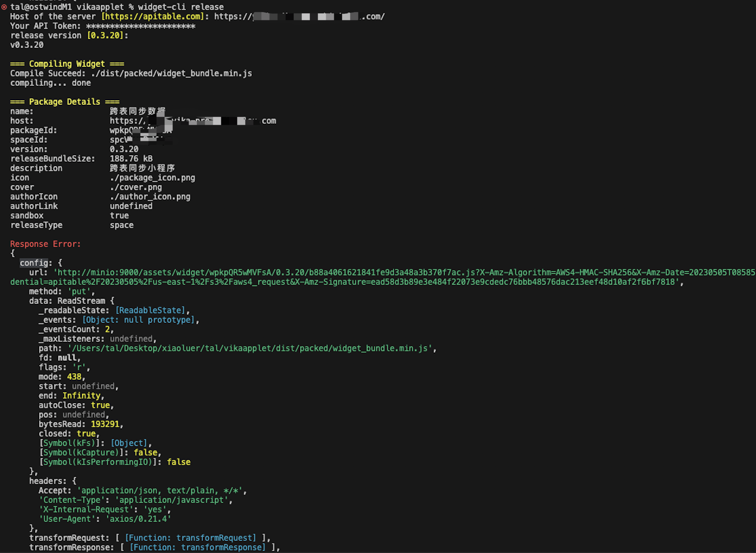Click the end value 'Infinity'
Viewport: 756px width, 553px height.
tap(81, 396)
